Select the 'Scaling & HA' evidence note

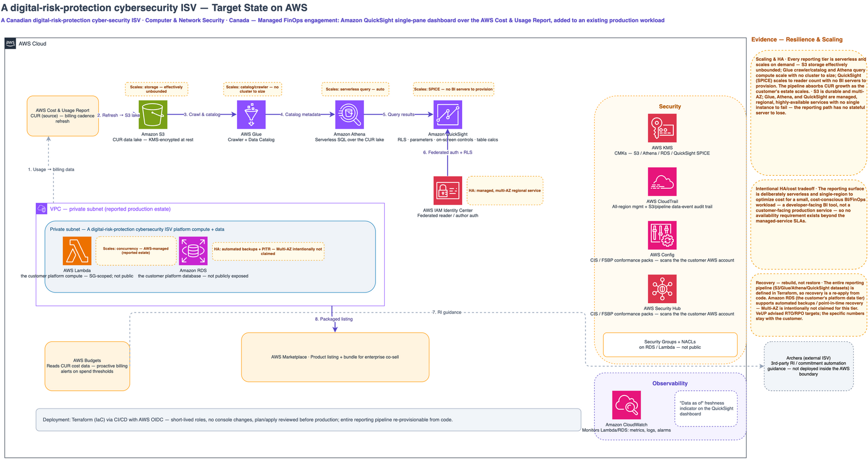coord(809,113)
